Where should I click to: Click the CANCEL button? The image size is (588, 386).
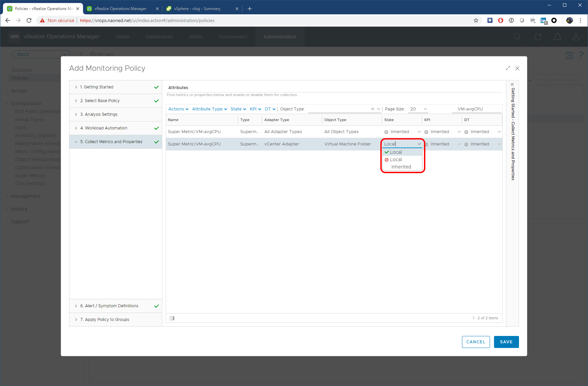[476, 342]
